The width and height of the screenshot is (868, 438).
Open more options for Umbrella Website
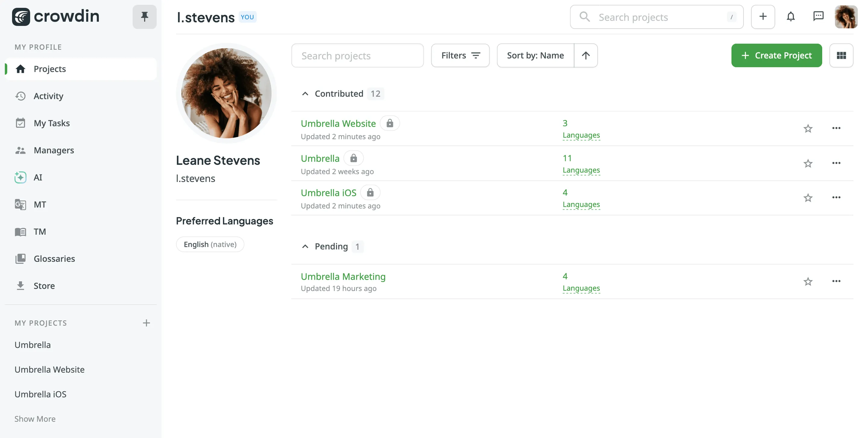836,128
